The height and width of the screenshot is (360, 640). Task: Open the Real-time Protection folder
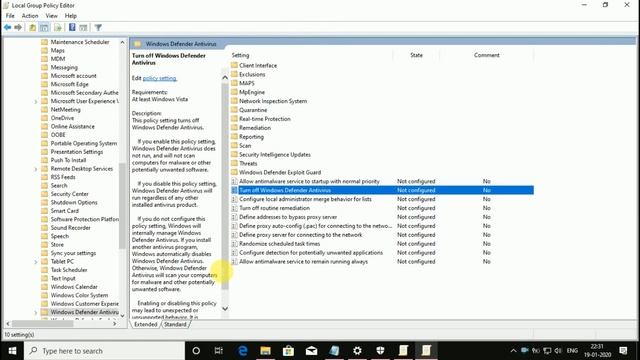[x=261, y=119]
